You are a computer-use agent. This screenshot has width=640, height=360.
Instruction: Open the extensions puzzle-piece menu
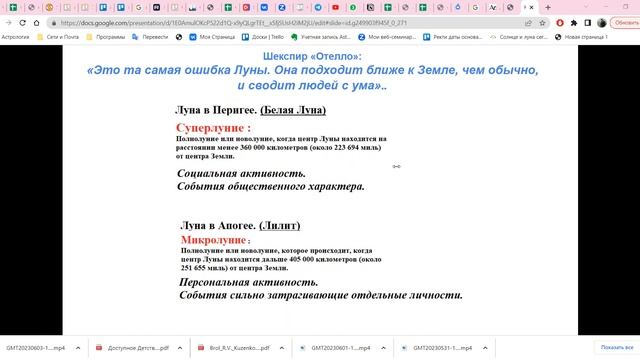point(574,23)
